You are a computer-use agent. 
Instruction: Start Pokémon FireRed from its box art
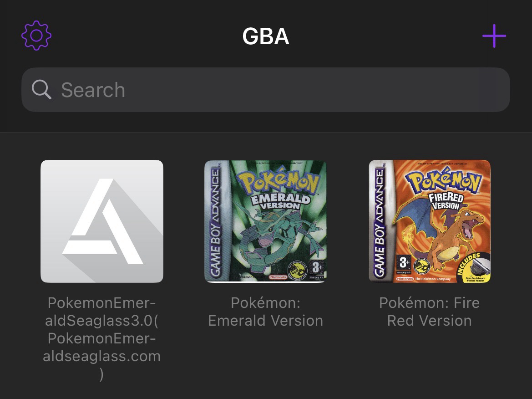[429, 221]
